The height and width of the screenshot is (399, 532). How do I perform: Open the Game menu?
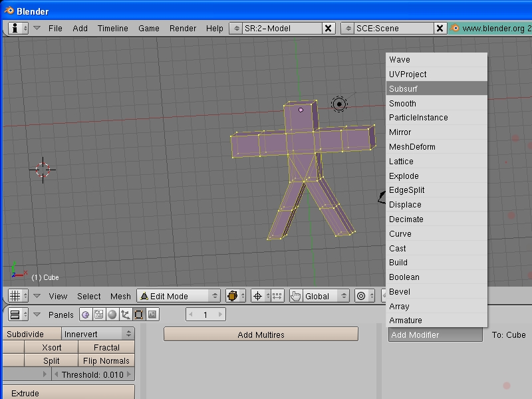point(148,28)
